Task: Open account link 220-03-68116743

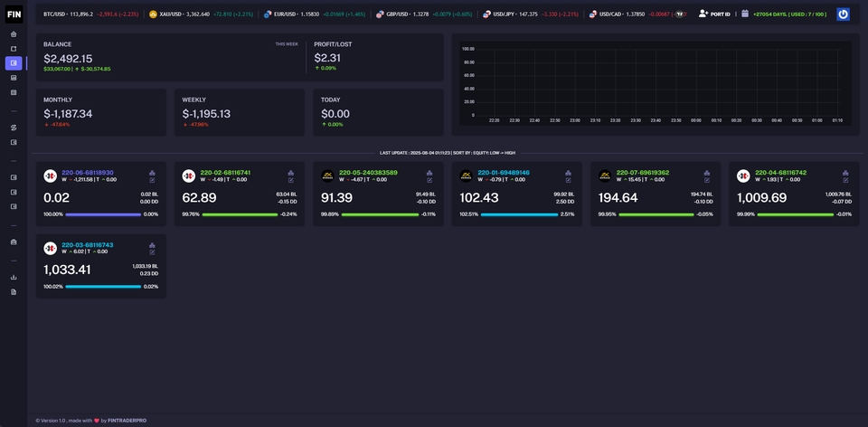Action: pyautogui.click(x=88, y=245)
